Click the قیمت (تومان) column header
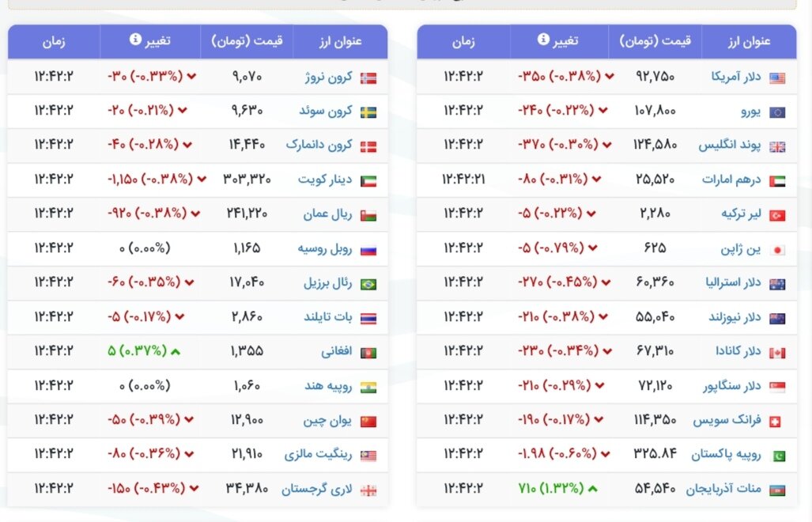The image size is (812, 522). tap(655, 41)
